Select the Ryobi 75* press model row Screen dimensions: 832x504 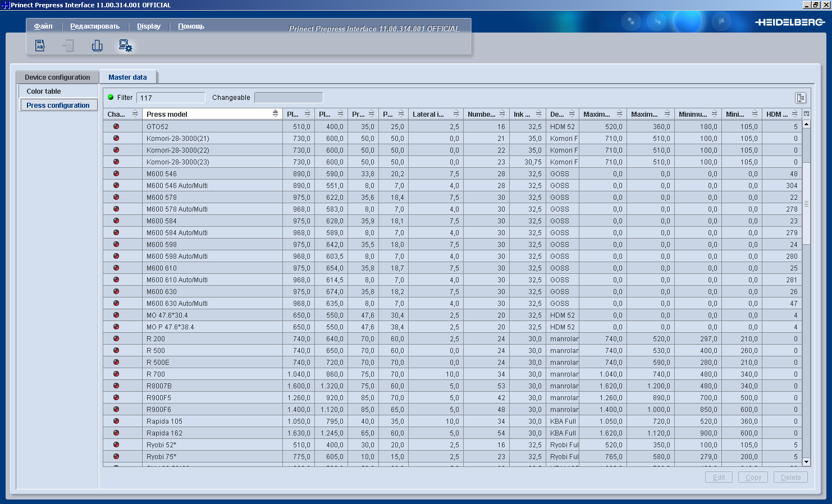(x=452, y=457)
